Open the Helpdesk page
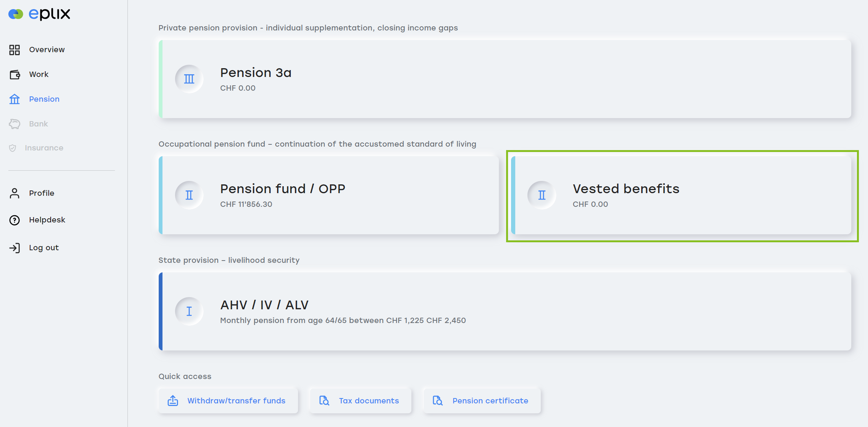The image size is (868, 427). click(x=47, y=220)
